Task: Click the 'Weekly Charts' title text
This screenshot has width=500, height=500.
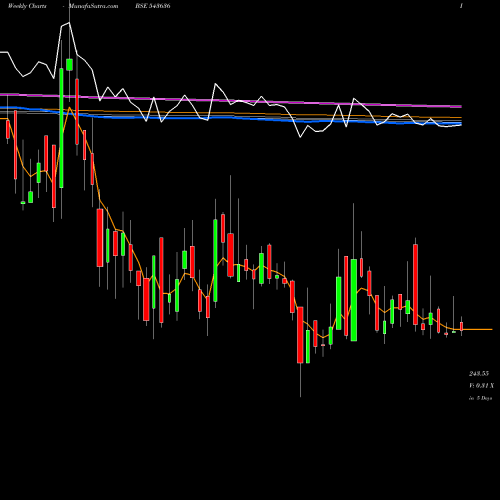Action: 27,6
